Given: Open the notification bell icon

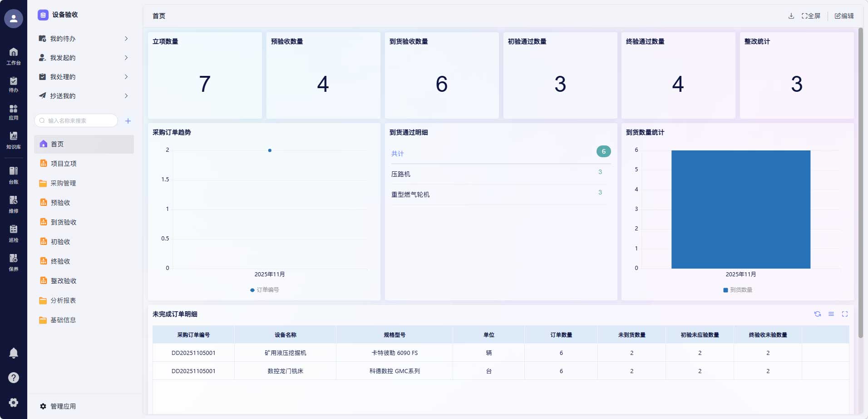Looking at the screenshot, I should click(x=14, y=353).
